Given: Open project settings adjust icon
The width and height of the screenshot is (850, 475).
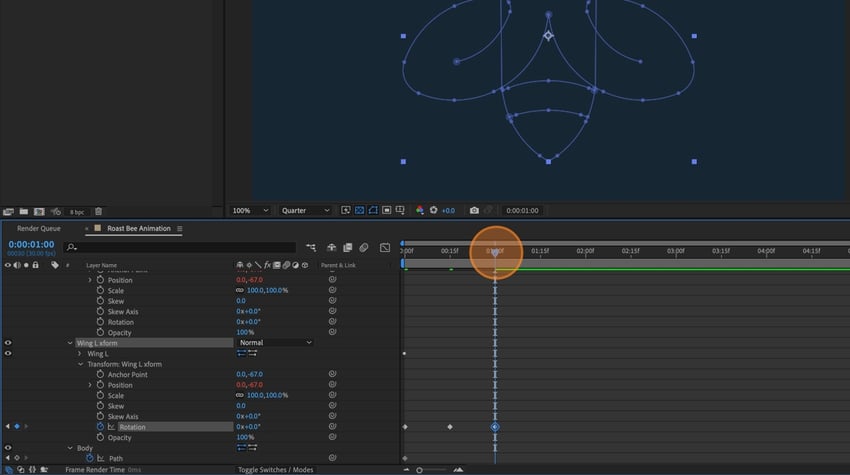Looking at the screenshot, I should point(56,211).
